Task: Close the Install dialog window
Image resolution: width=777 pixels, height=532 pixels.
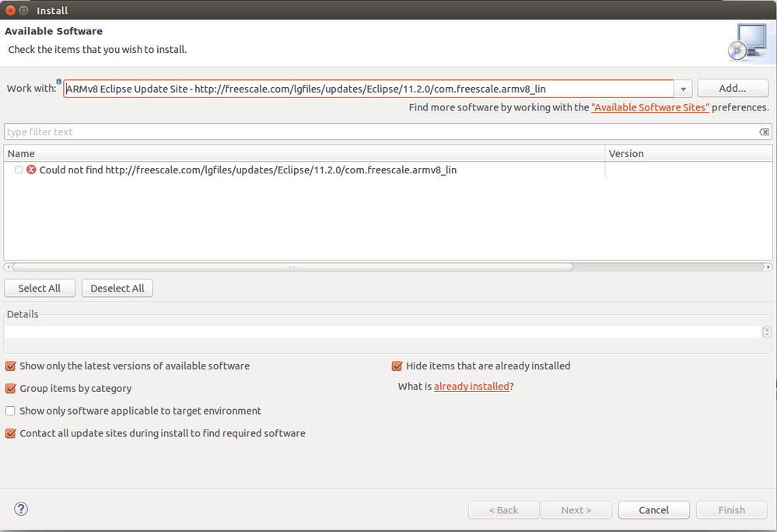Action: pyautogui.click(x=10, y=10)
